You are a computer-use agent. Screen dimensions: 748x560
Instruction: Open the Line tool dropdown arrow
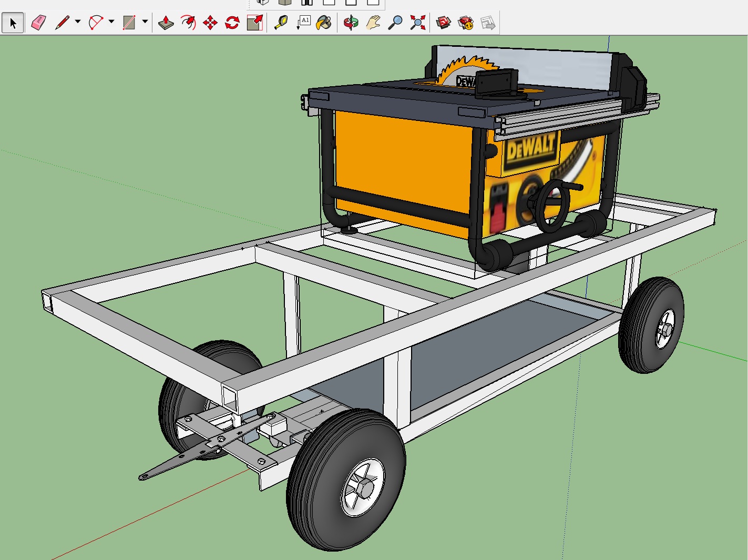tap(78, 22)
